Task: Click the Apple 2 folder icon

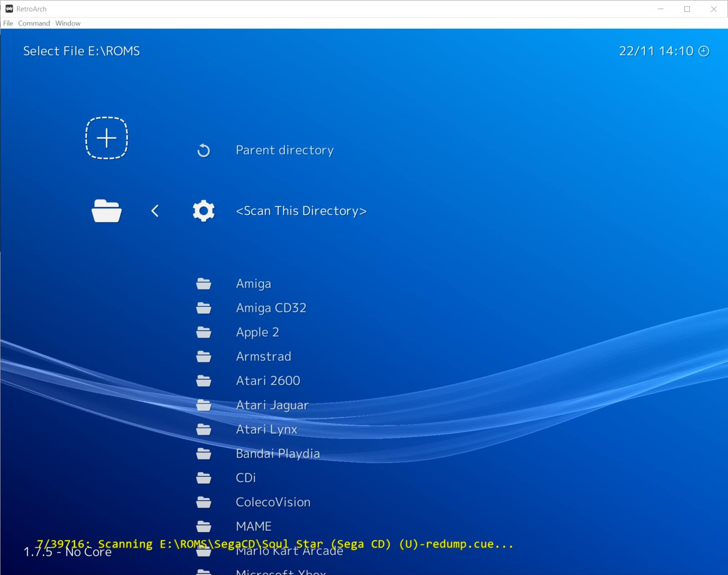Action: click(x=203, y=332)
